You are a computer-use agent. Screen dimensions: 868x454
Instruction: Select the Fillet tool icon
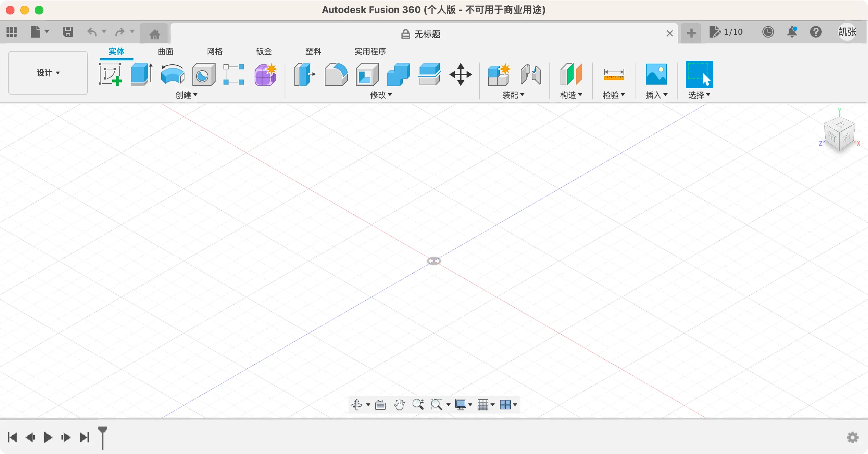336,74
